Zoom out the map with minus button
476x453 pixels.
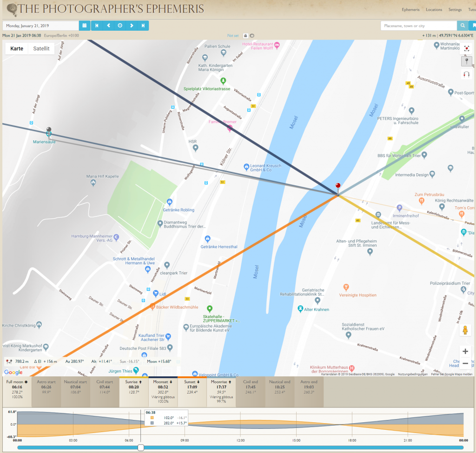point(465,363)
